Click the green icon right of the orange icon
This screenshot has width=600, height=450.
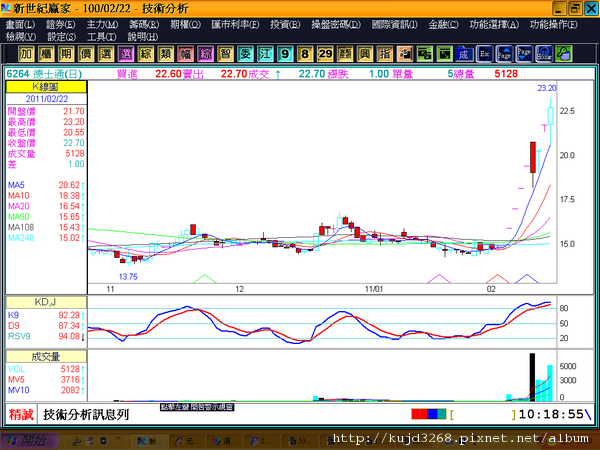coord(424,54)
